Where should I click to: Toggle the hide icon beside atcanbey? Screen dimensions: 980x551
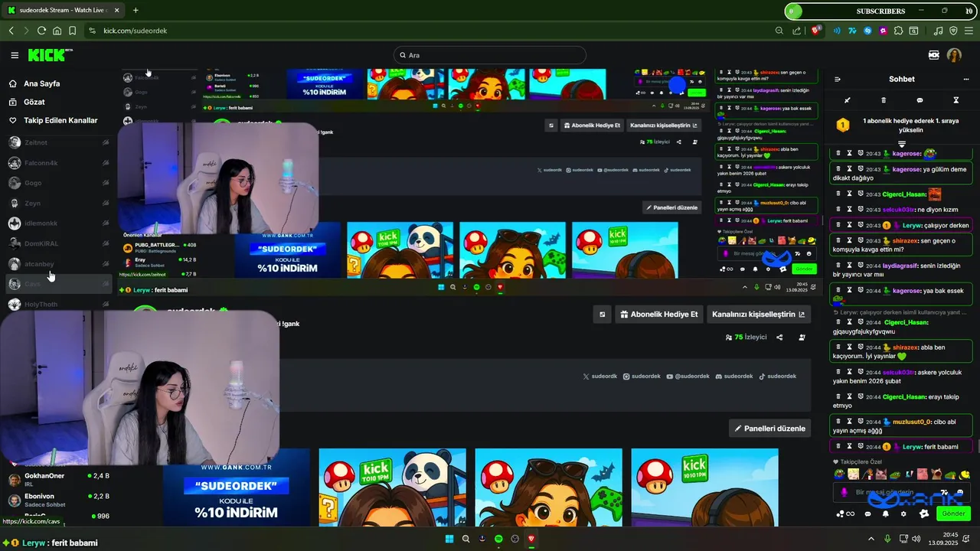click(106, 264)
